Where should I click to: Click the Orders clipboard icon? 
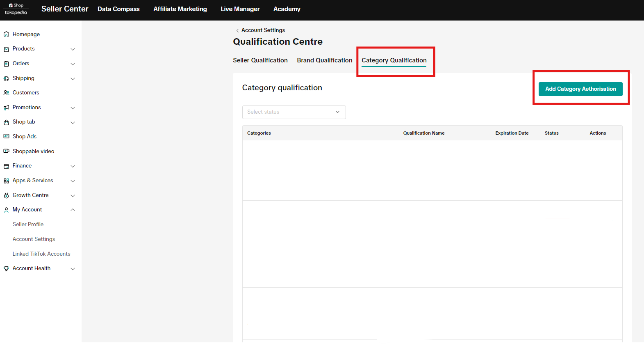coord(6,64)
